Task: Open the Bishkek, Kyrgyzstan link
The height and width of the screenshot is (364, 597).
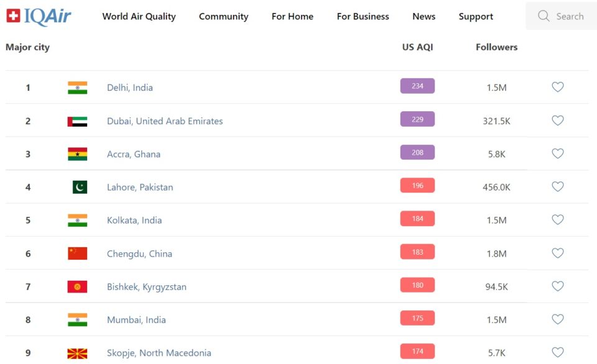Action: pos(146,287)
